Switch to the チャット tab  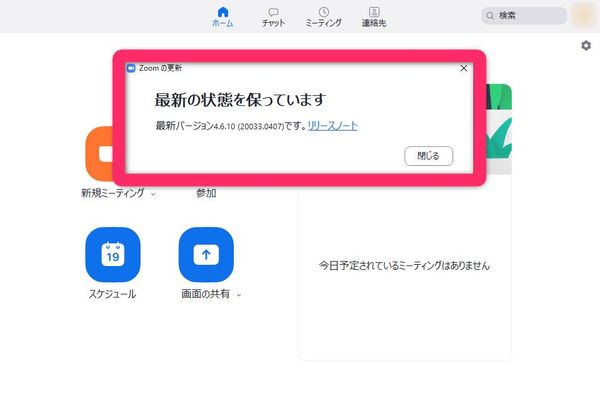pyautogui.click(x=273, y=17)
